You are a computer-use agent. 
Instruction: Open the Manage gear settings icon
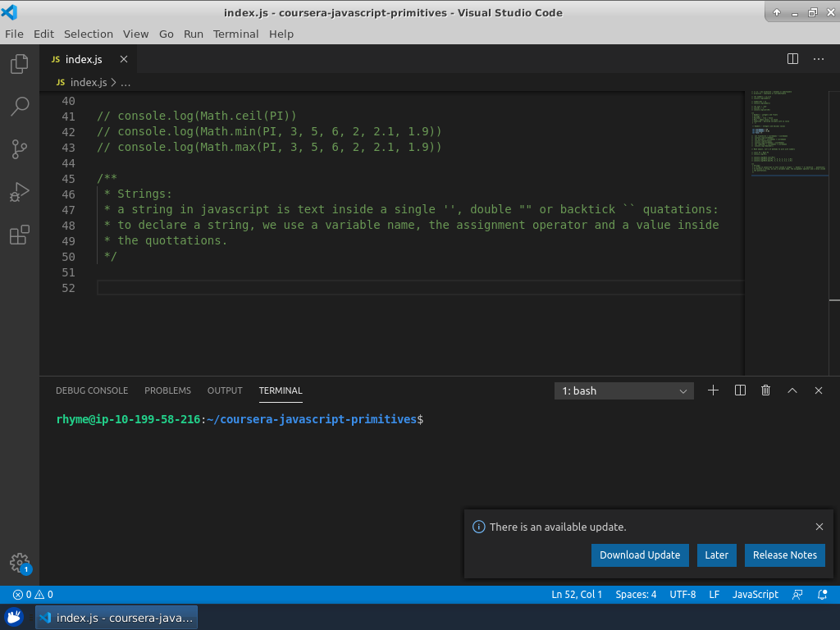(19, 562)
